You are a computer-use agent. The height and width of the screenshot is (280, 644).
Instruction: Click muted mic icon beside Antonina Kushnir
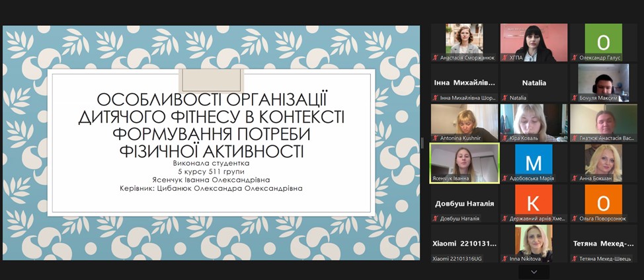tap(435, 138)
